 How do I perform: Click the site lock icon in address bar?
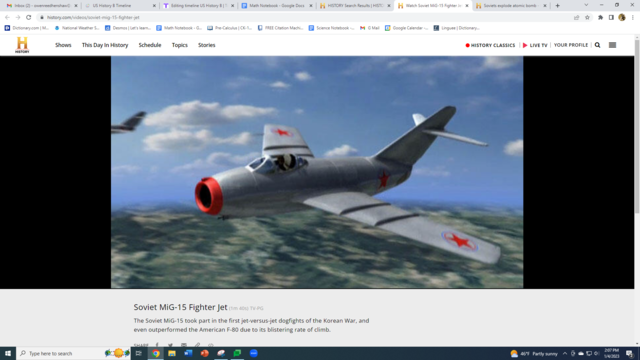42,18
